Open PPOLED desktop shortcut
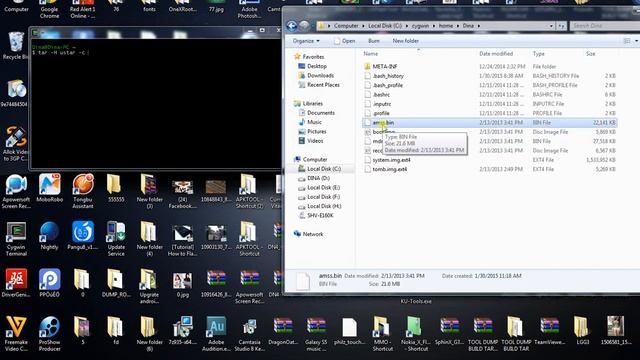This screenshot has height=360, width=640. coord(49,283)
